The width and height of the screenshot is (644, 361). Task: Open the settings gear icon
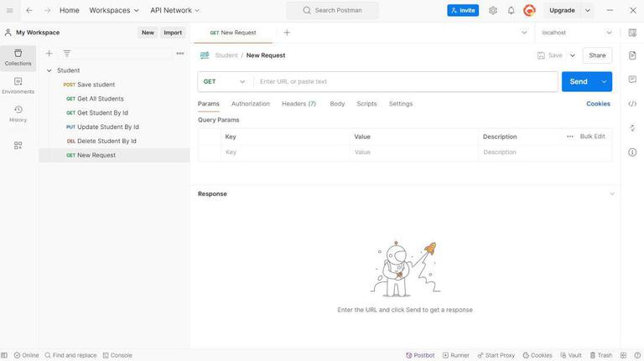point(493,10)
